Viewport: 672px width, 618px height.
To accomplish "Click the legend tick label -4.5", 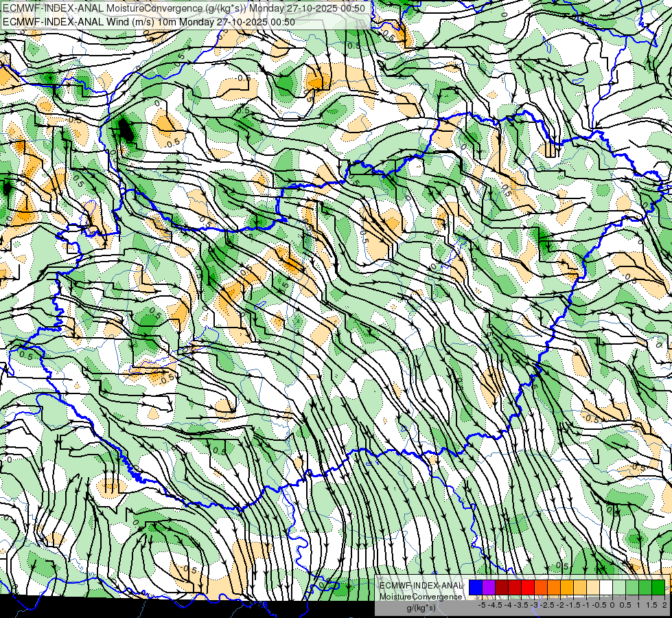I will tap(494, 605).
